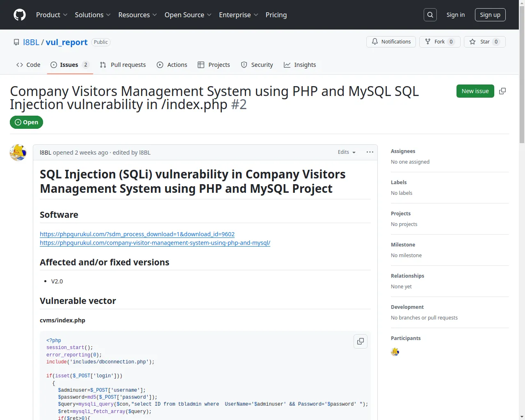525x420 pixels.
Task: Expand the Solutions menu
Action: coord(93,15)
